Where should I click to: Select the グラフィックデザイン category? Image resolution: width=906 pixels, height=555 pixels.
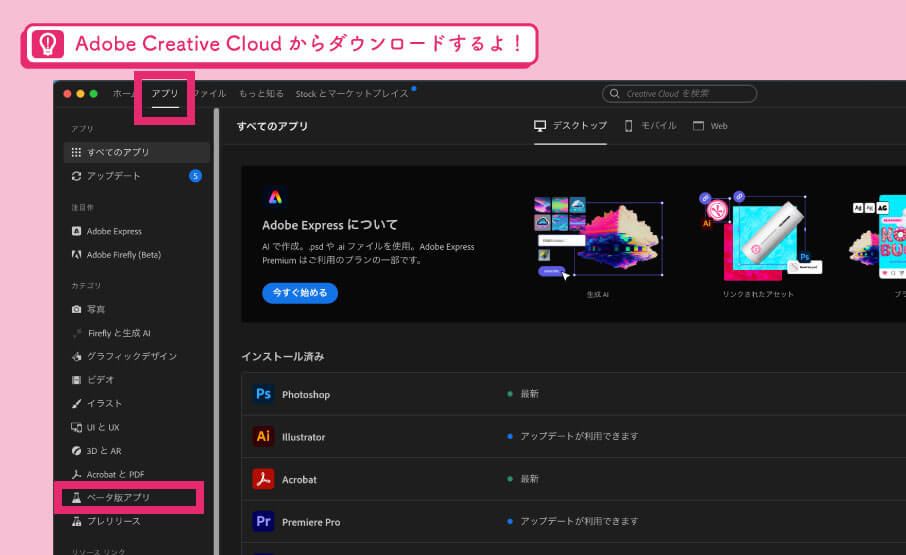click(x=132, y=356)
